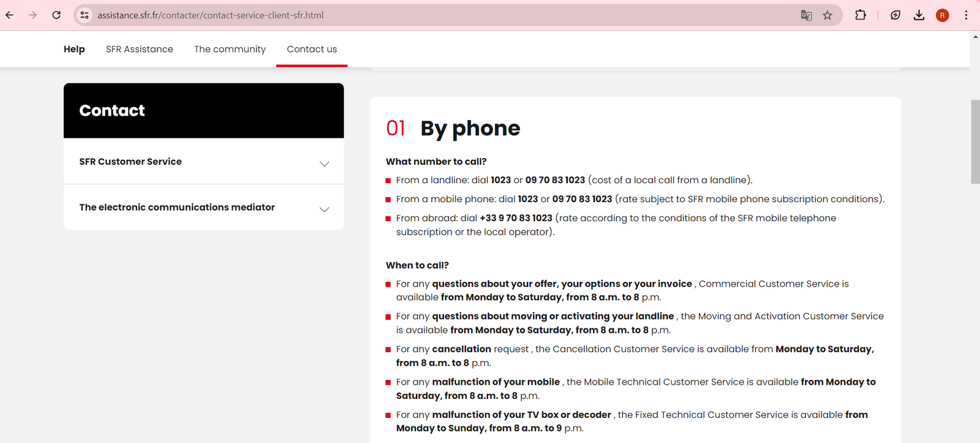Click the SFR Customer Service label
Screen dimensions: 980x443
(x=130, y=162)
